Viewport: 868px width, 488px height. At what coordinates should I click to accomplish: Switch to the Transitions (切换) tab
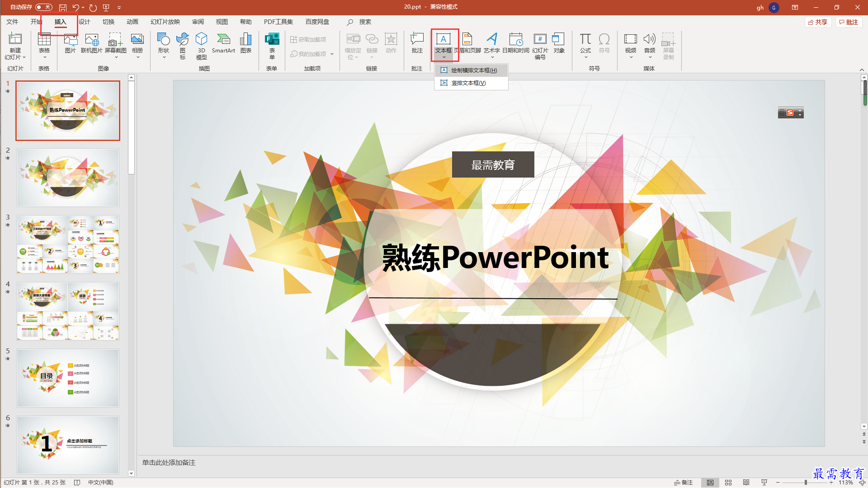pos(108,22)
